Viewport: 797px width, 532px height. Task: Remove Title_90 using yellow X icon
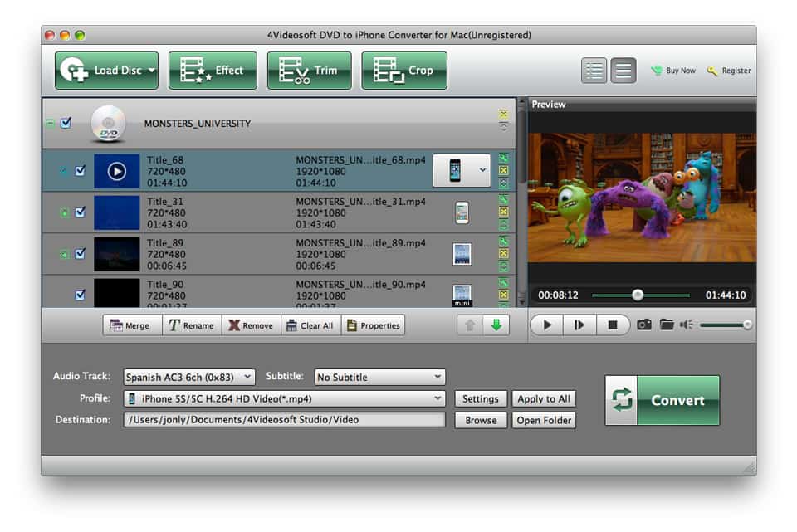[x=503, y=295]
